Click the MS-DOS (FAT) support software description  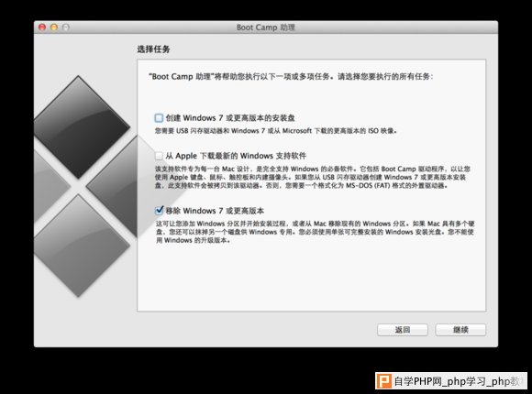pyautogui.click(x=313, y=177)
